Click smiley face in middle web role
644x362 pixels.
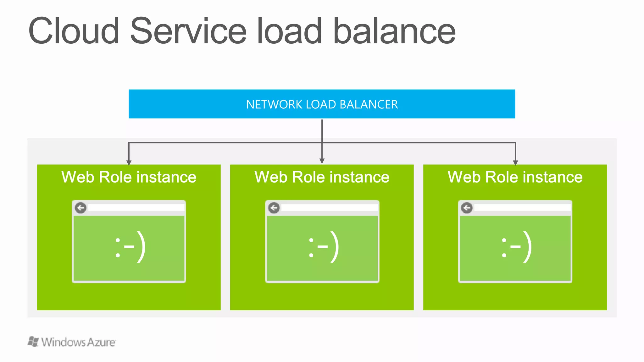click(x=324, y=248)
